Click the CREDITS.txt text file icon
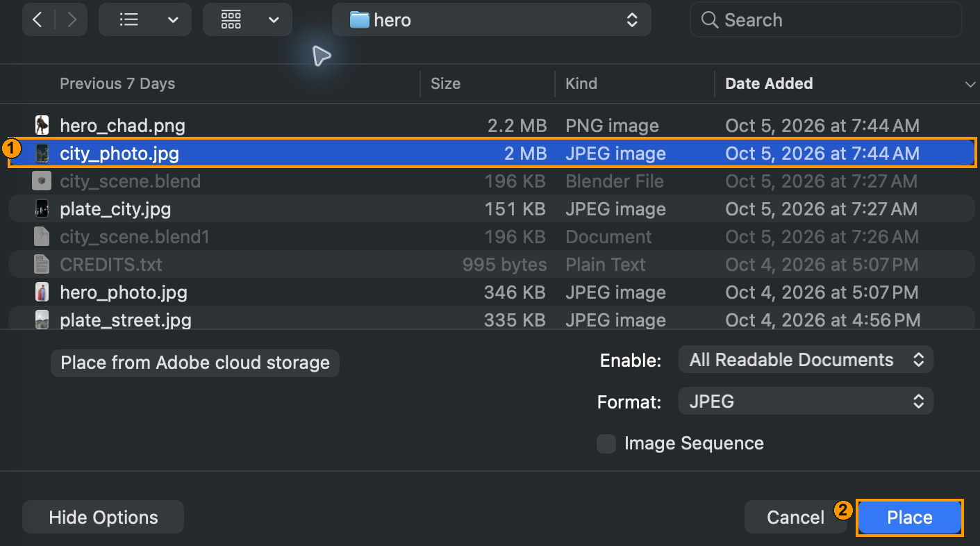Image resolution: width=980 pixels, height=546 pixels. [x=42, y=265]
